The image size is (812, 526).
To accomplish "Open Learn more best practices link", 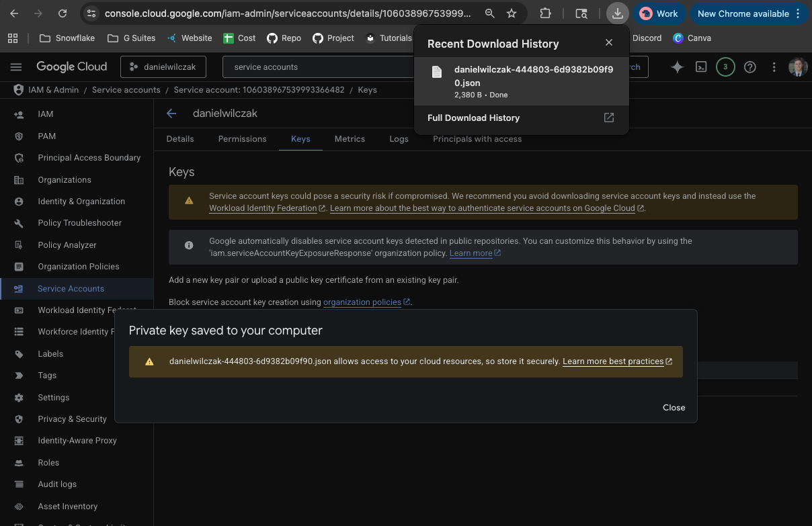I will [613, 361].
